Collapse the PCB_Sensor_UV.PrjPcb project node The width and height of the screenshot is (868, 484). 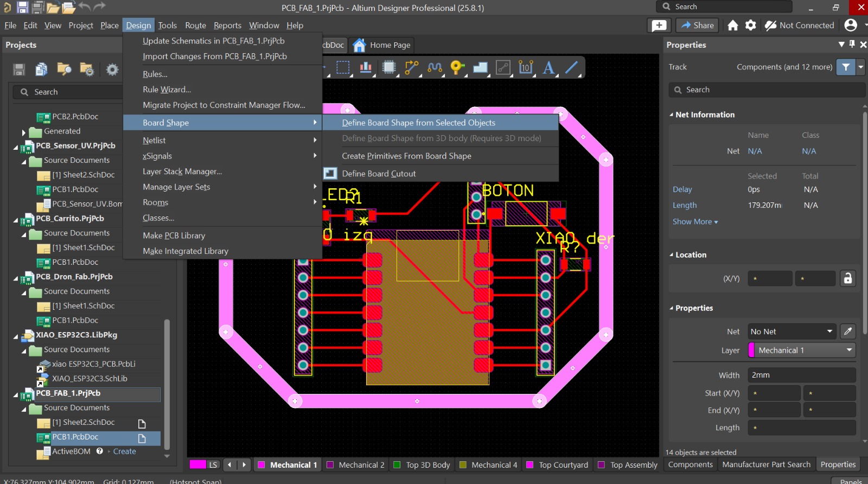(15, 147)
